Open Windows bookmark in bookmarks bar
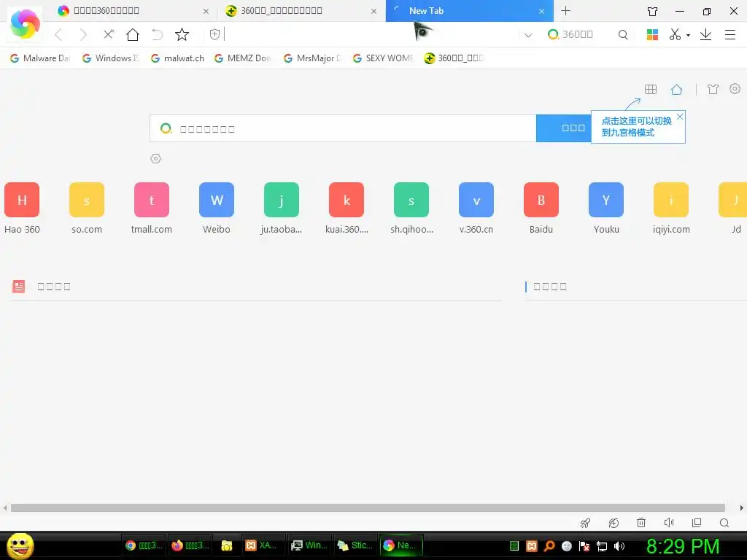The width and height of the screenshot is (747, 560). pyautogui.click(x=111, y=58)
